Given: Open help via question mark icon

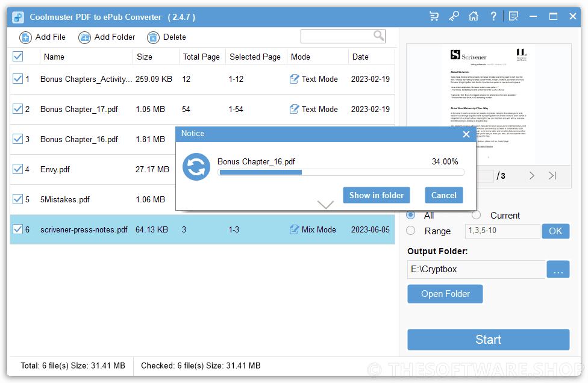Looking at the screenshot, I should coord(493,16).
